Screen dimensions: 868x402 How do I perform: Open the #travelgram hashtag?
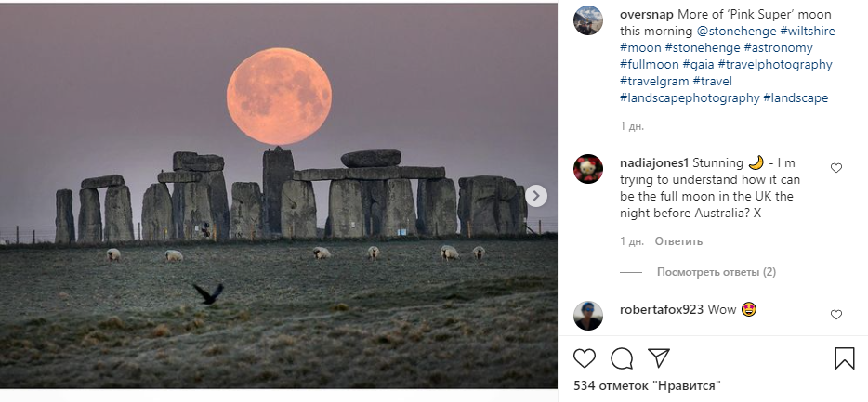tap(653, 81)
